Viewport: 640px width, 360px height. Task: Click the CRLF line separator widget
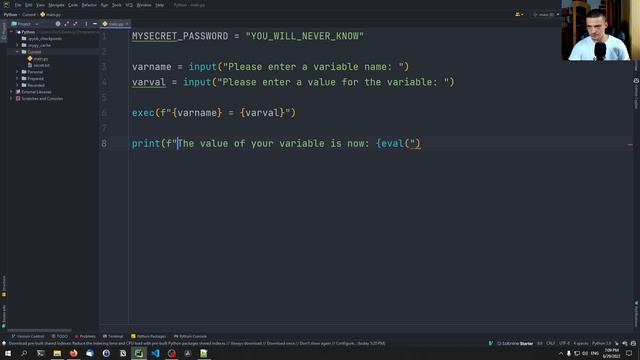coord(550,344)
